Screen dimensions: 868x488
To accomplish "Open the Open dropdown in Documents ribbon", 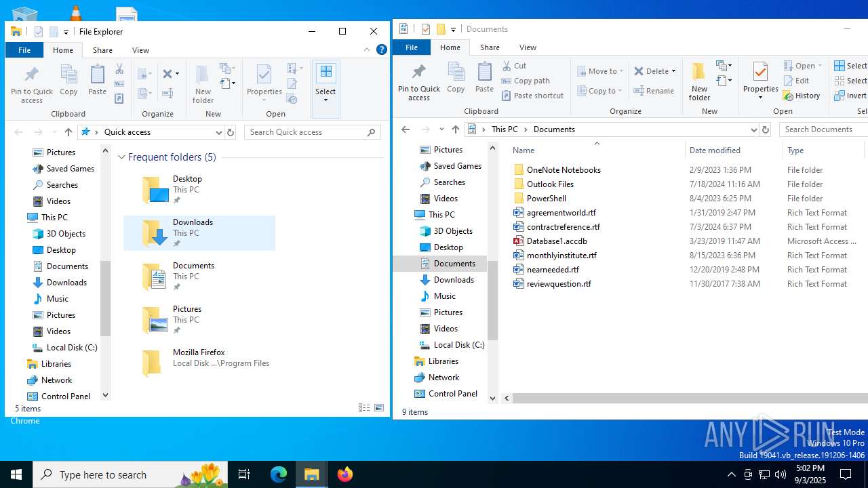I will pyautogui.click(x=803, y=66).
